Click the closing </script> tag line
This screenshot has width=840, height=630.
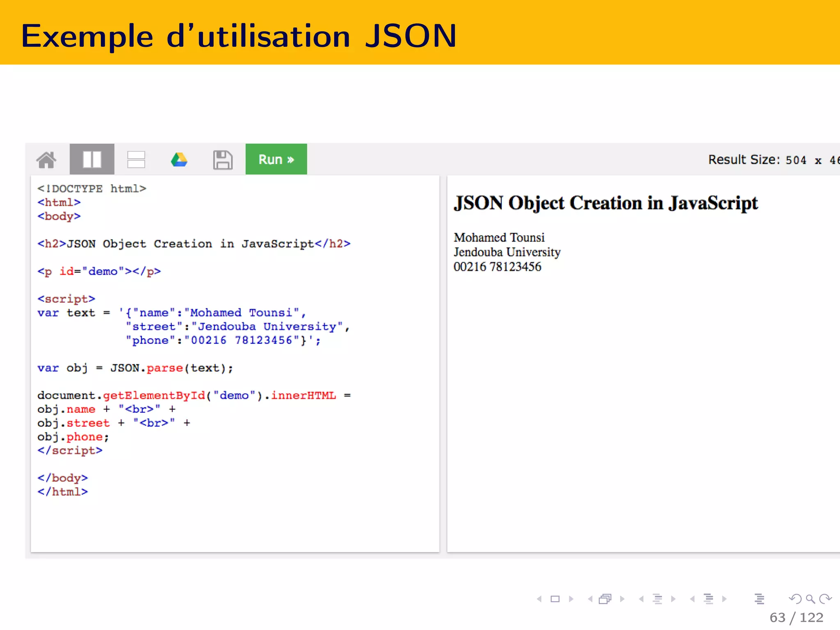click(x=70, y=450)
